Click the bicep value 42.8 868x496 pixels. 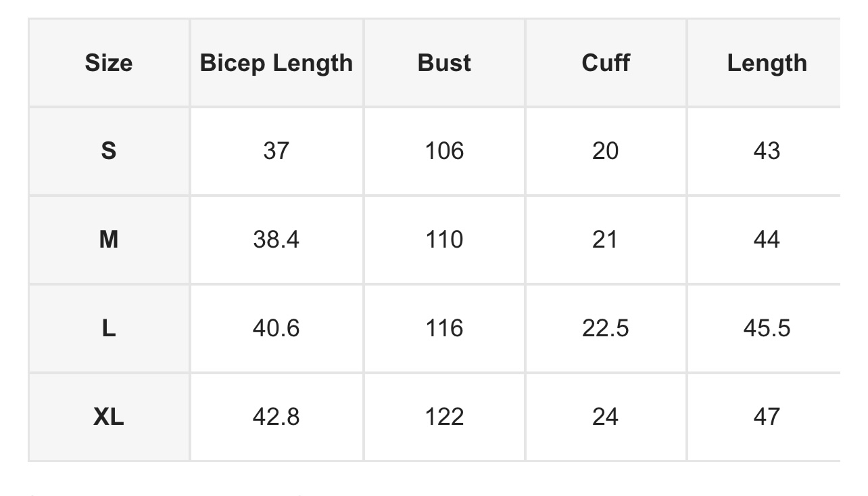[276, 417]
